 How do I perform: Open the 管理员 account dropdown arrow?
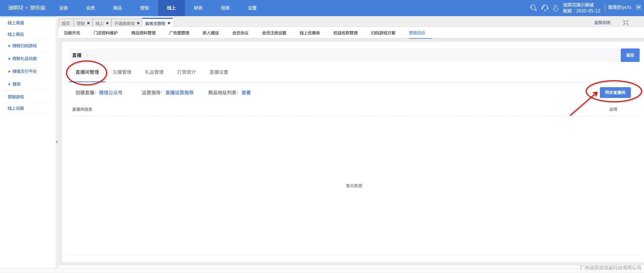[638, 7]
